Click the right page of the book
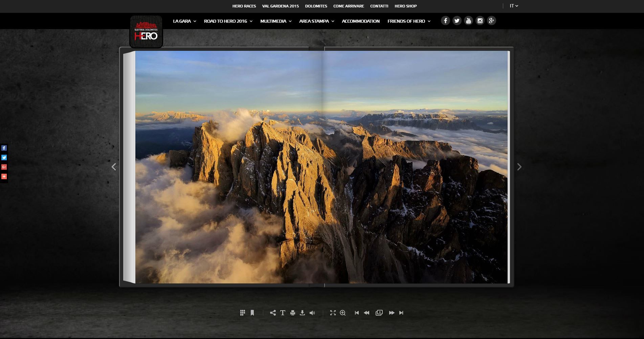644x339 pixels. [x=415, y=167]
